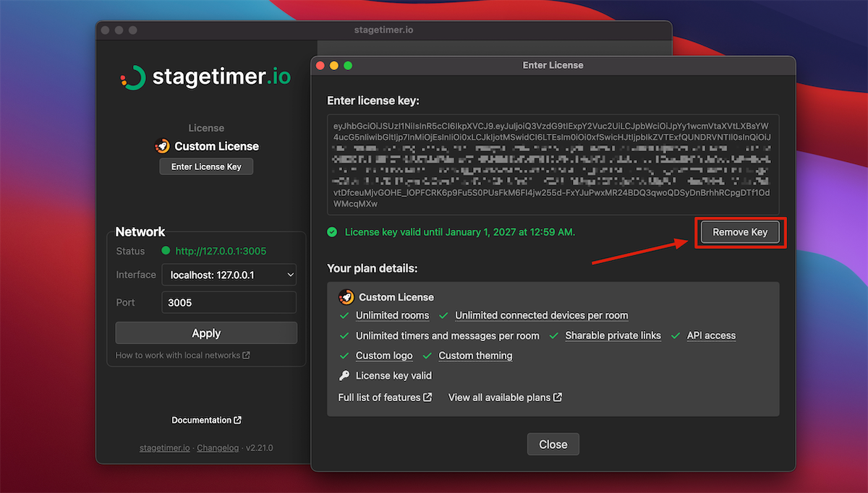Open the Changelog link
This screenshot has height=493, width=868.
218,447
